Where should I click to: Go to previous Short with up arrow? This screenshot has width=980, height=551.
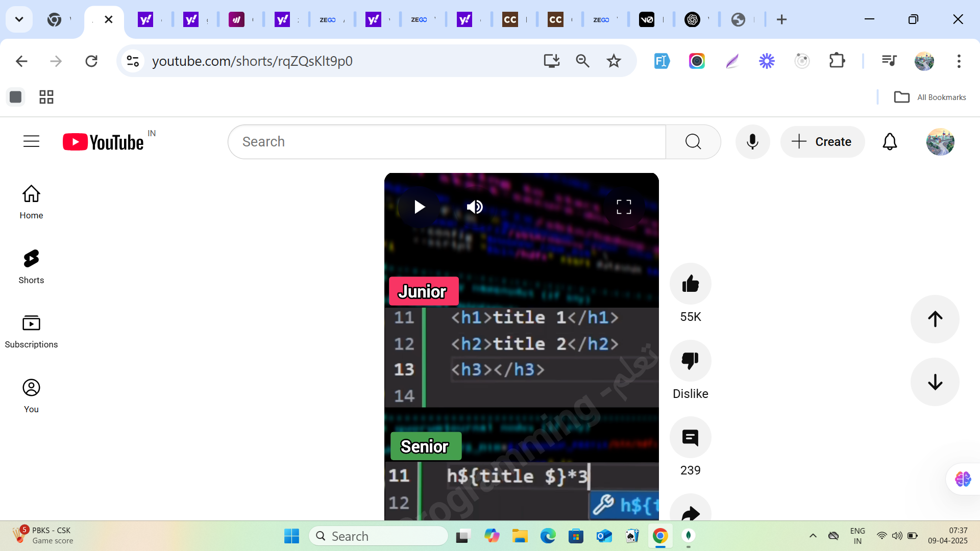[x=935, y=319]
